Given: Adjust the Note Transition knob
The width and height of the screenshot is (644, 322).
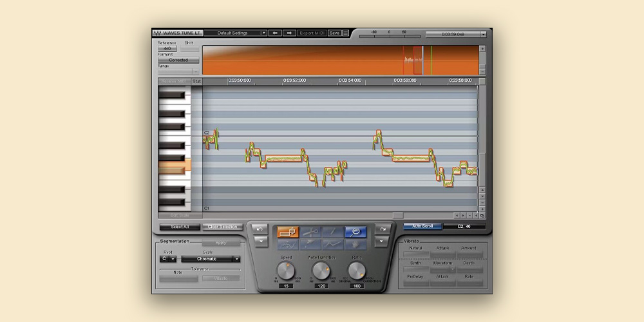Looking at the screenshot, I should (x=321, y=271).
